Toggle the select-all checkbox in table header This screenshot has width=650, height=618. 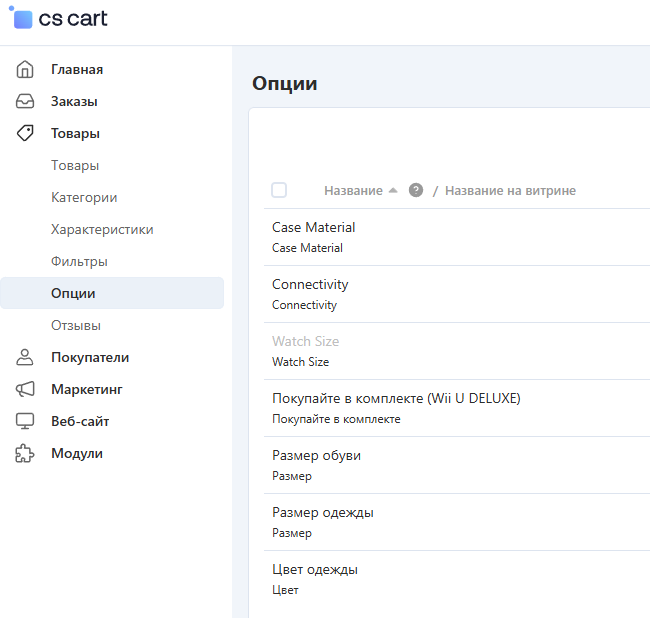coord(279,190)
